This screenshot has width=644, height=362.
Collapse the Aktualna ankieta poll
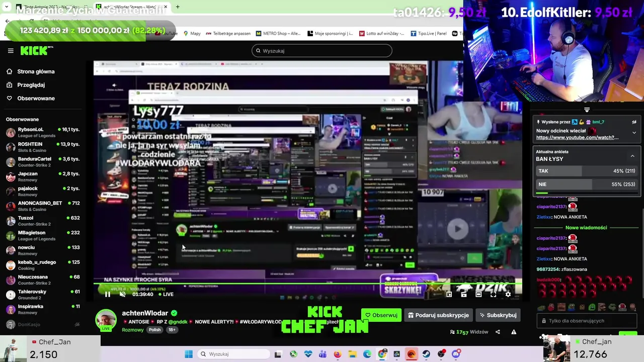tap(632, 156)
